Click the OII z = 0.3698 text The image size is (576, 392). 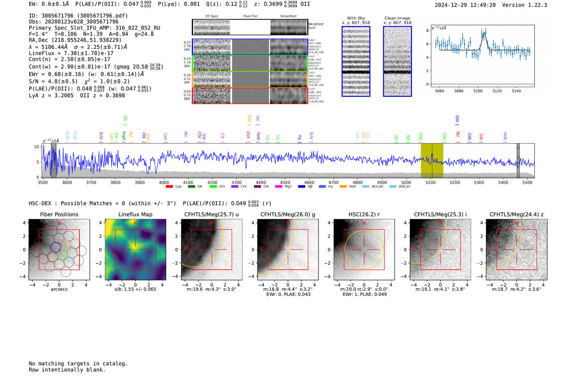click(x=102, y=95)
